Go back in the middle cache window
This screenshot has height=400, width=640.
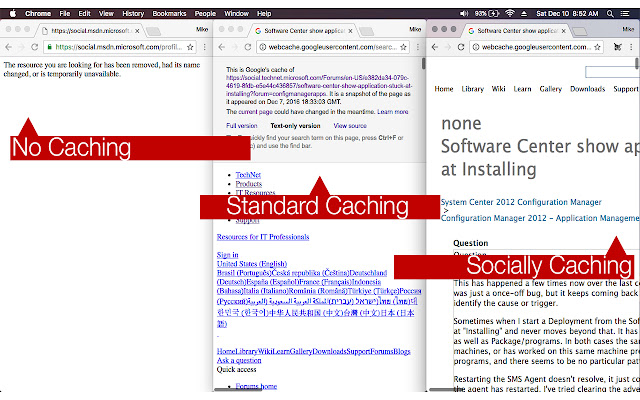[222, 47]
